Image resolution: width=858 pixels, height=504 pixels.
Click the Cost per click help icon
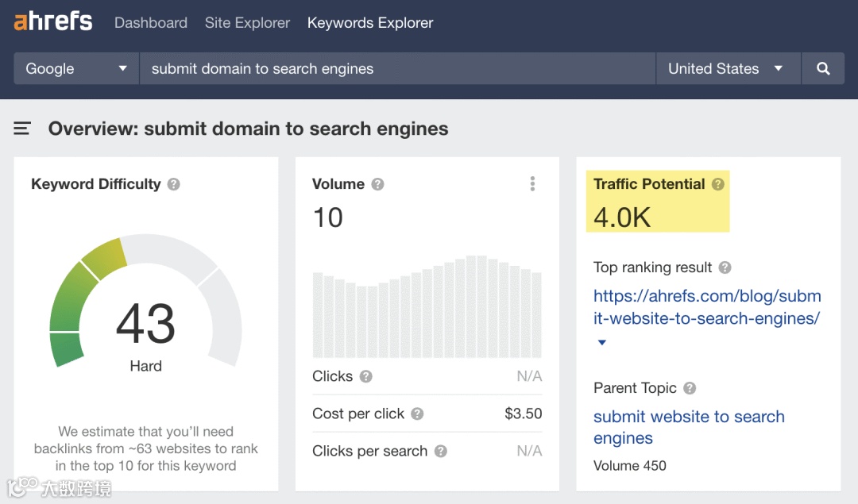pyautogui.click(x=417, y=414)
